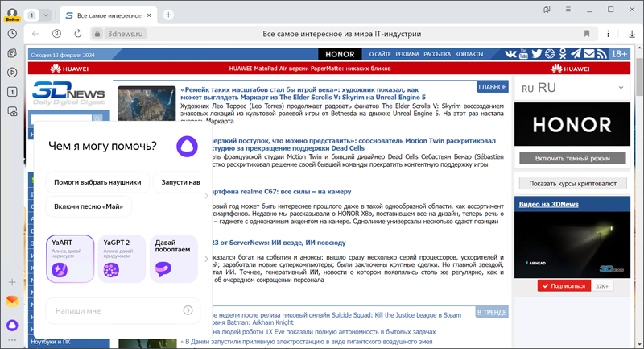Open the VK social icon on 3DNews
This screenshot has width=644, height=349.
coord(511,54)
